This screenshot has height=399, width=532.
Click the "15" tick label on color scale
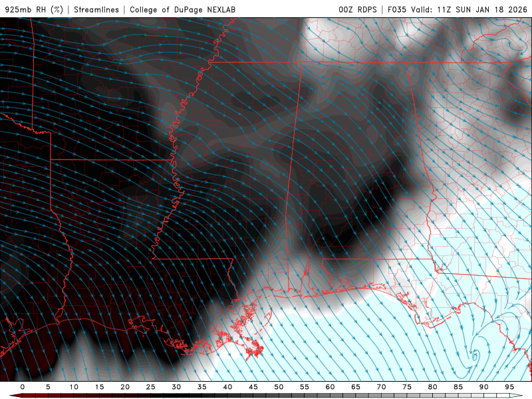click(x=99, y=387)
